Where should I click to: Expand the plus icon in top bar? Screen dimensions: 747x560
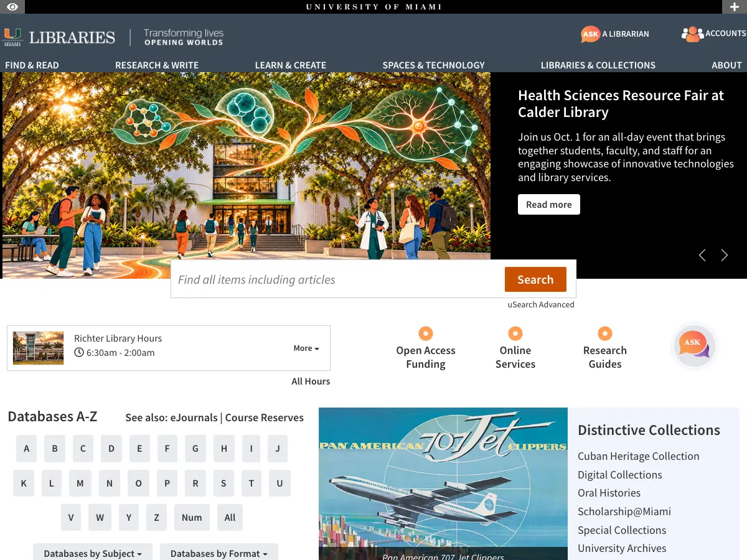[x=735, y=7]
